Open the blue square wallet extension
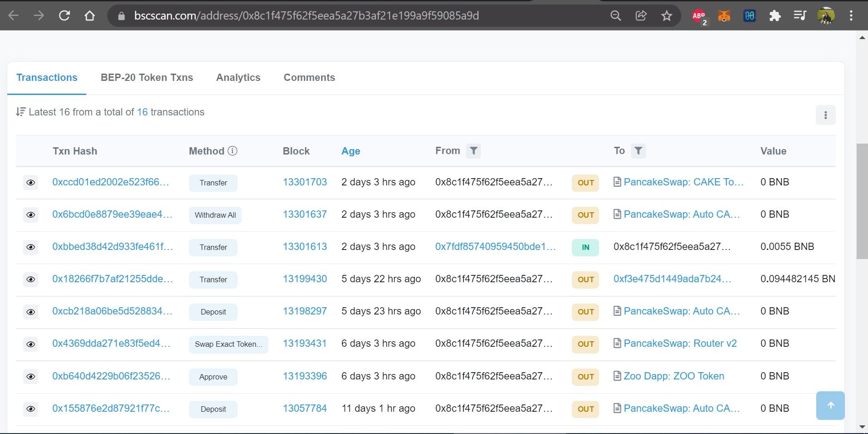Screen dimensions: 868x434 click(x=749, y=16)
